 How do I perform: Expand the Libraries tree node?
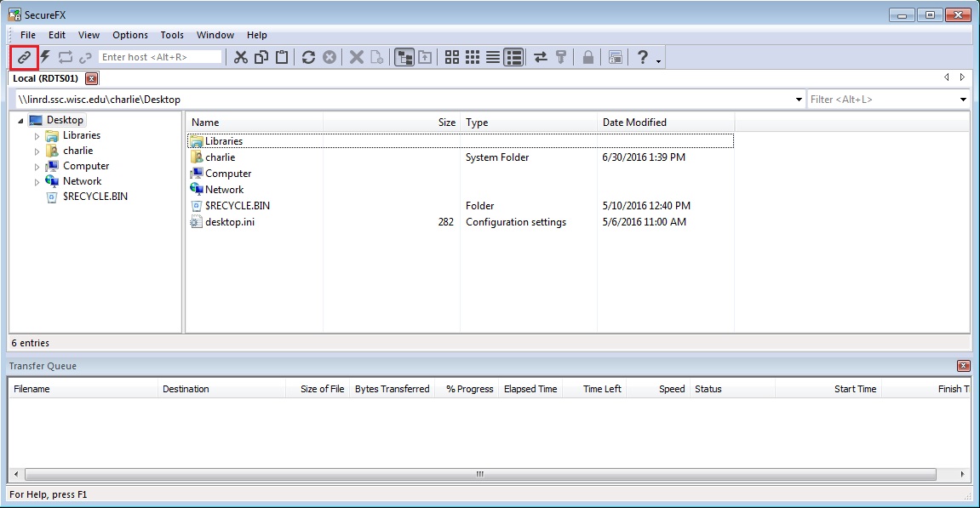point(37,135)
